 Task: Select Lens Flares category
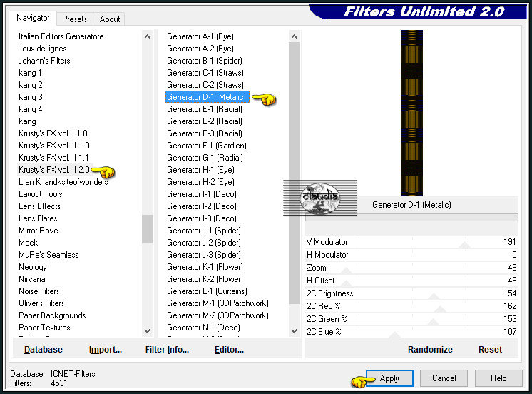pyautogui.click(x=38, y=218)
